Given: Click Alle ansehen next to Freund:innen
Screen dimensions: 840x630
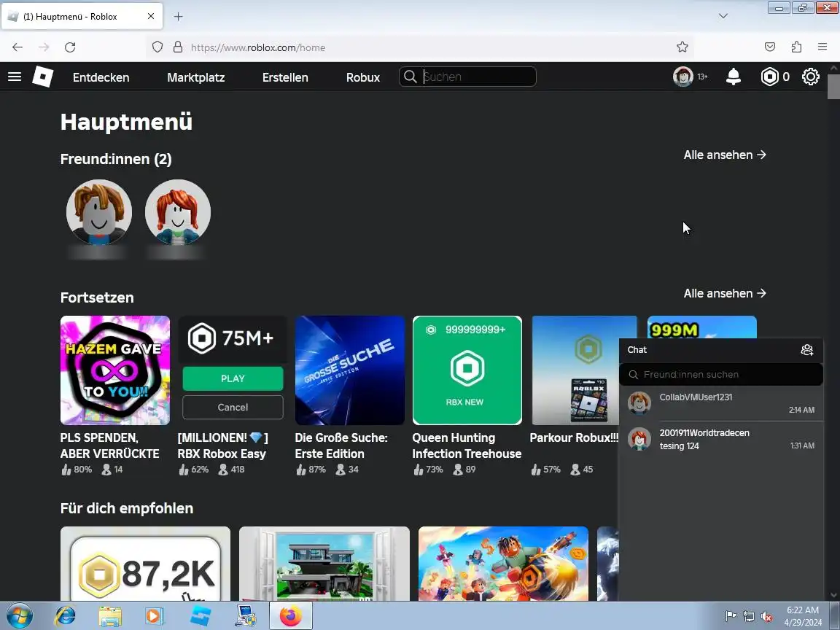Looking at the screenshot, I should pyautogui.click(x=724, y=155).
